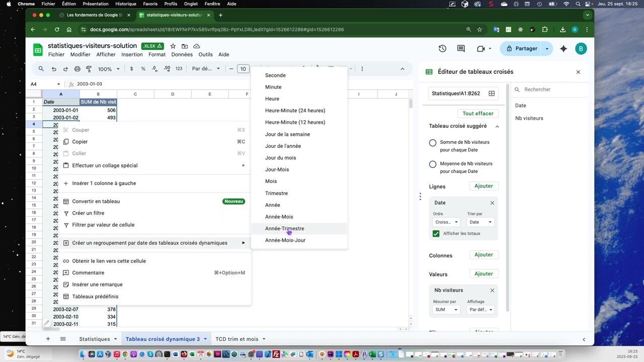Open the macOS Historique menu

126,4
